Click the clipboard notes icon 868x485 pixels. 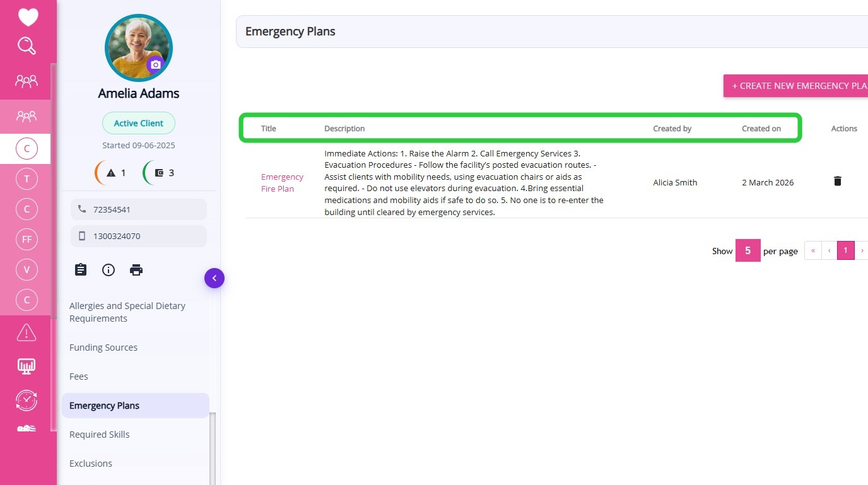(81, 270)
